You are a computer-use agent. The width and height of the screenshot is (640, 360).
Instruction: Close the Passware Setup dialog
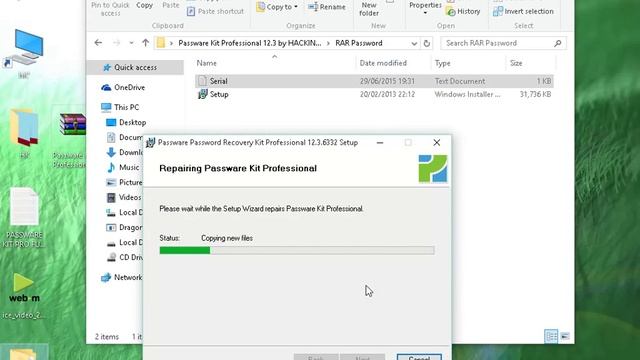437,142
